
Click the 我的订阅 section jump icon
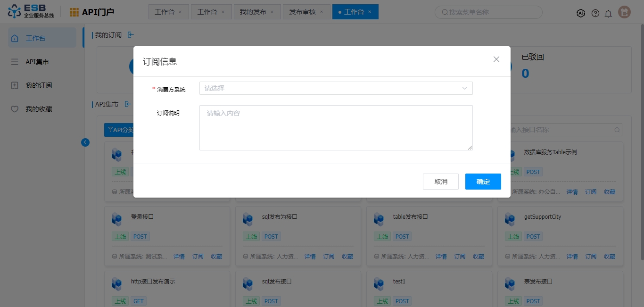[x=131, y=35]
